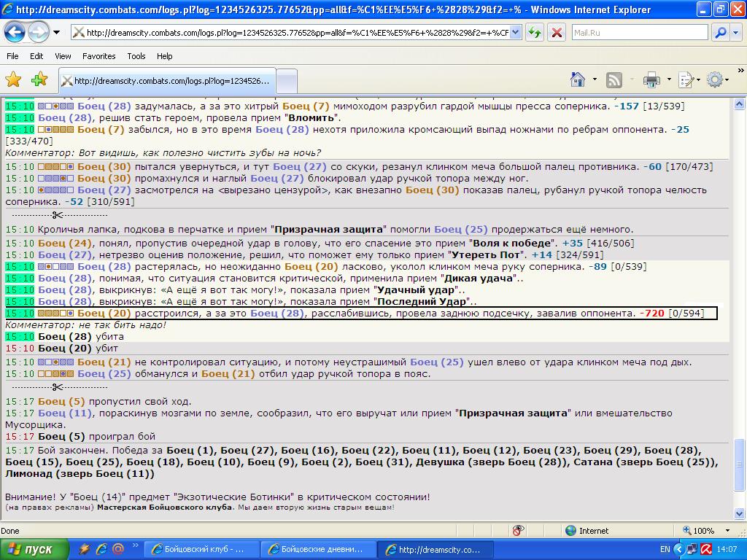The image size is (747, 560).
Task: Open the recent pages dropdown arrow
Action: [57, 33]
